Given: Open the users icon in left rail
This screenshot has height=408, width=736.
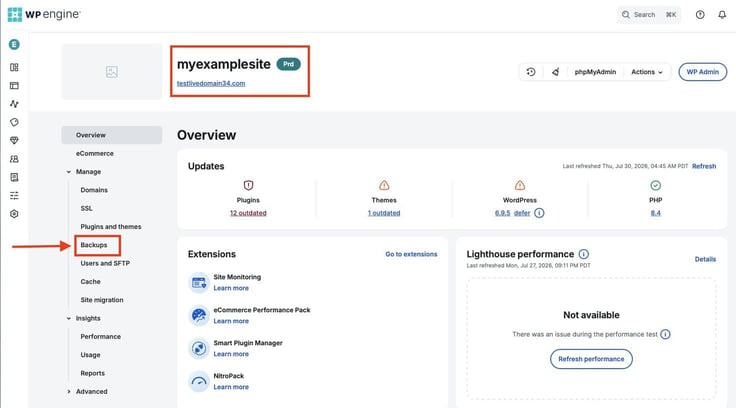Looking at the screenshot, I should [x=14, y=159].
